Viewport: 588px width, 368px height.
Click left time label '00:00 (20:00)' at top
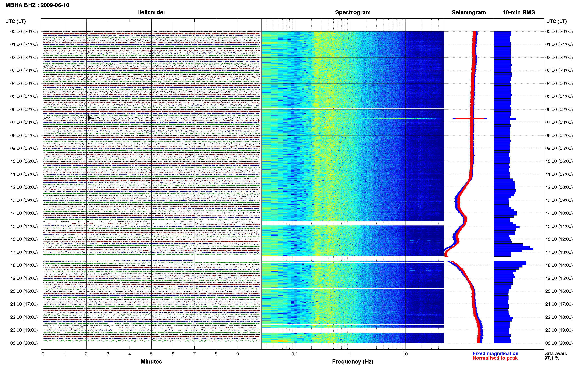(24, 31)
